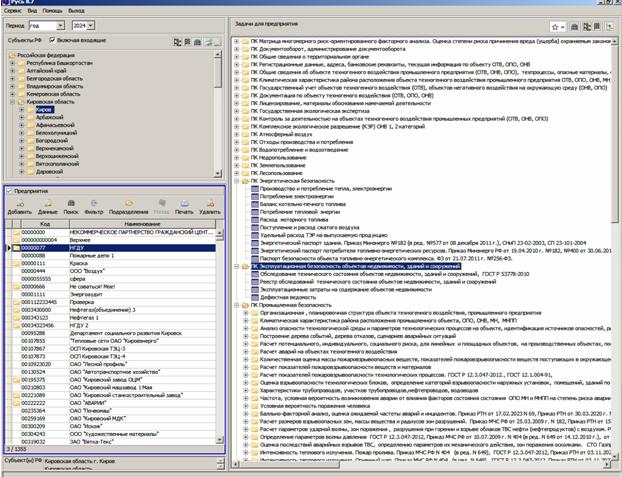Open the Фильтр (Filter) tool

[x=95, y=203]
